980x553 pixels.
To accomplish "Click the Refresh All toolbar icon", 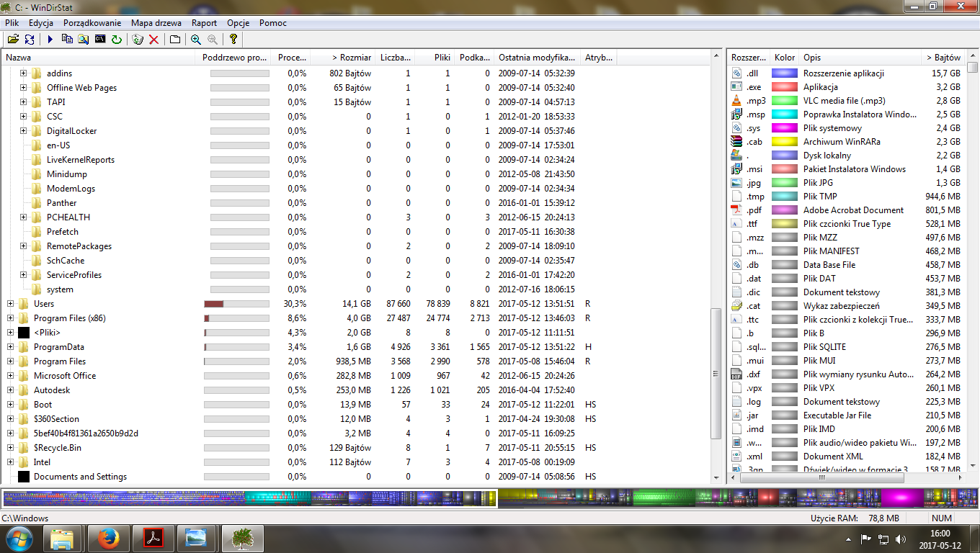I will click(x=30, y=39).
